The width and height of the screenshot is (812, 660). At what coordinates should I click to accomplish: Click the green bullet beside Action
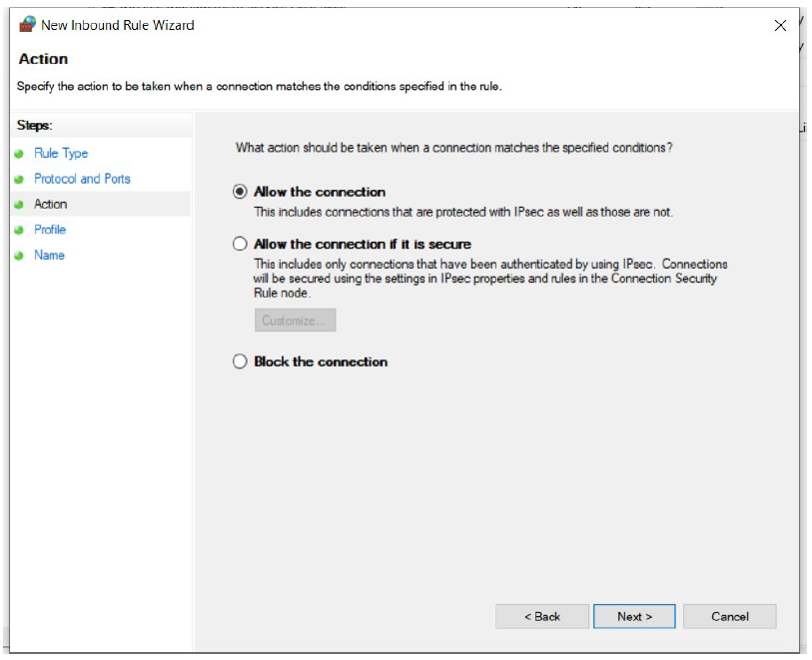19,205
